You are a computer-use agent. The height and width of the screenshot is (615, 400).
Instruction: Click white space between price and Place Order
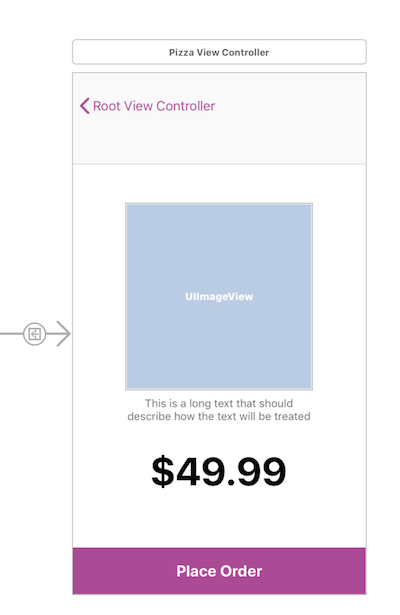(219, 520)
